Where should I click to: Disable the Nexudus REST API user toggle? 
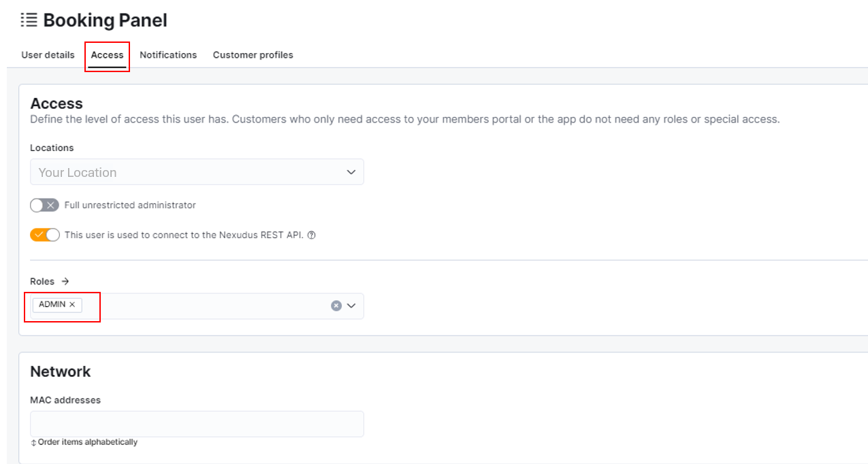point(44,235)
